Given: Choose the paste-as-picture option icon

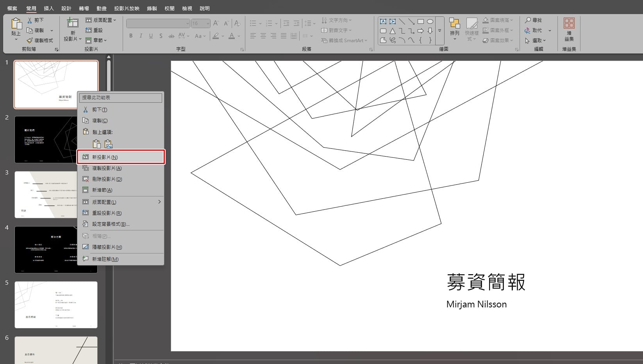Looking at the screenshot, I should pos(108,144).
